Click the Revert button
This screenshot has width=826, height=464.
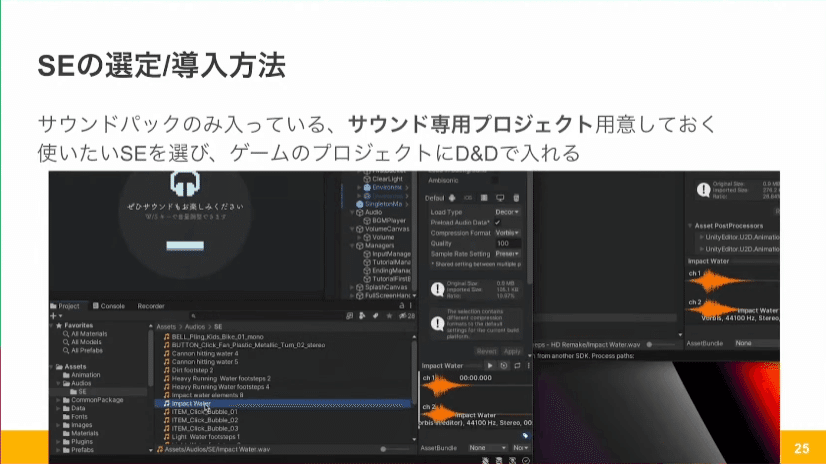(x=486, y=351)
